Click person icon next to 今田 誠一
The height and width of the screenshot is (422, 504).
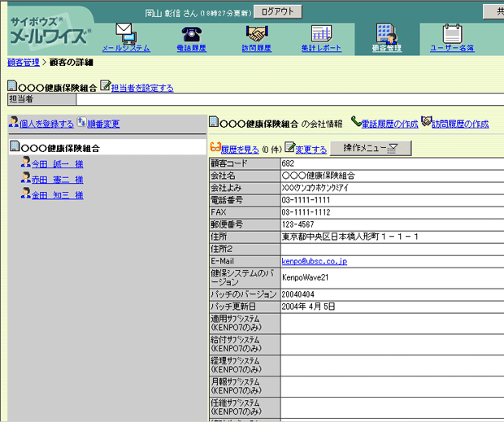(x=26, y=162)
